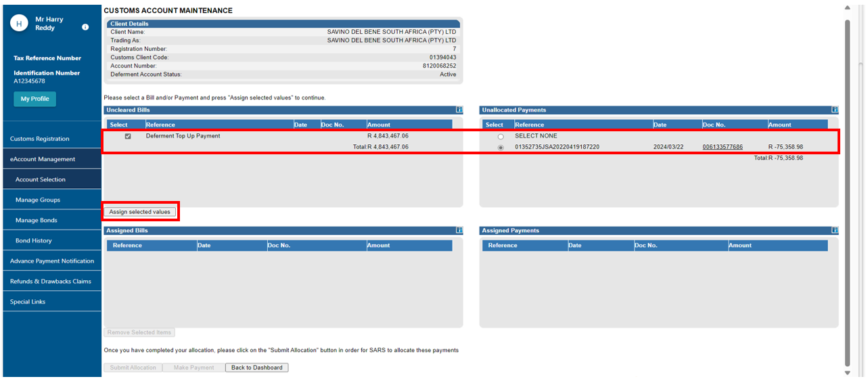Screen dimensions: 868x379
Task: Click the My Profile button
Action: [x=35, y=99]
